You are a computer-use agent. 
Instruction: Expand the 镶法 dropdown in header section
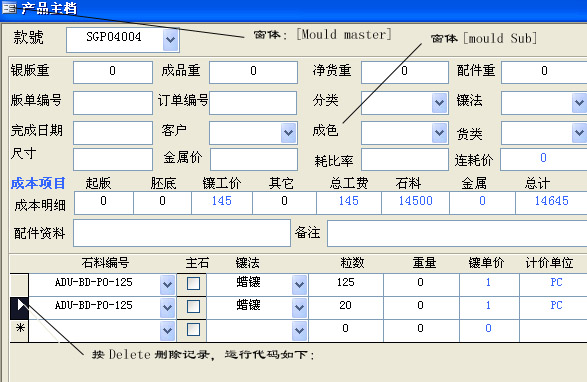coord(580,103)
